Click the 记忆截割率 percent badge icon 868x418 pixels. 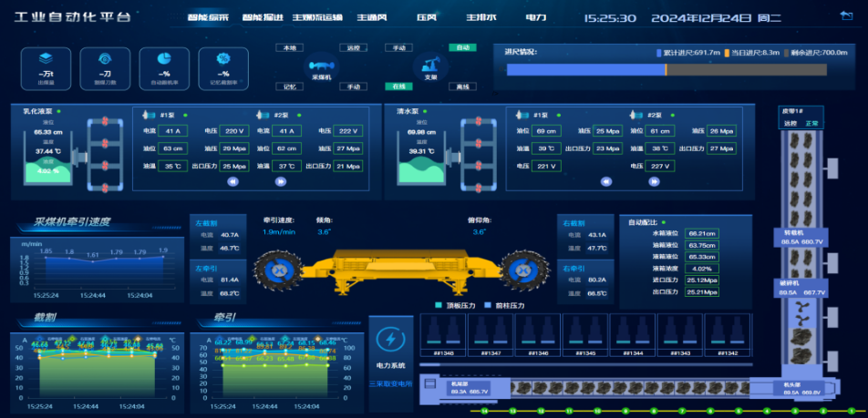click(223, 59)
